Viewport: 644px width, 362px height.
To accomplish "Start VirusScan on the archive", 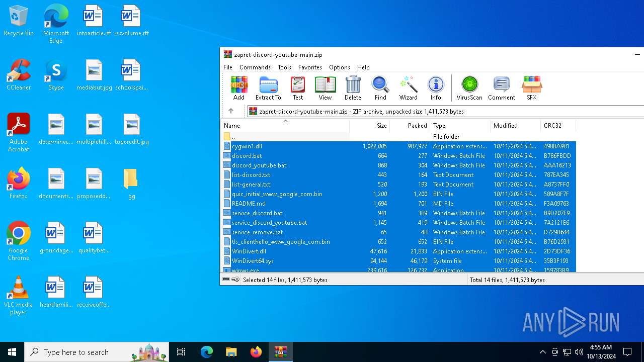I will [x=469, y=88].
